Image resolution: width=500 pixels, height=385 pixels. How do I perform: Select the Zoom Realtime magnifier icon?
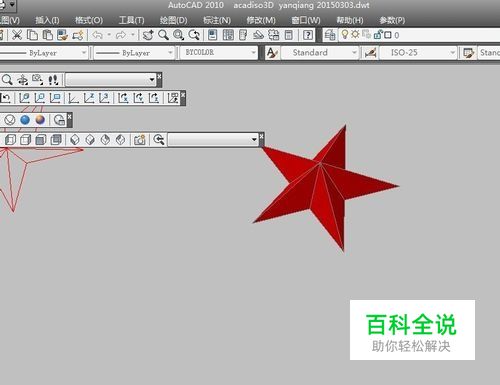[x=163, y=35]
